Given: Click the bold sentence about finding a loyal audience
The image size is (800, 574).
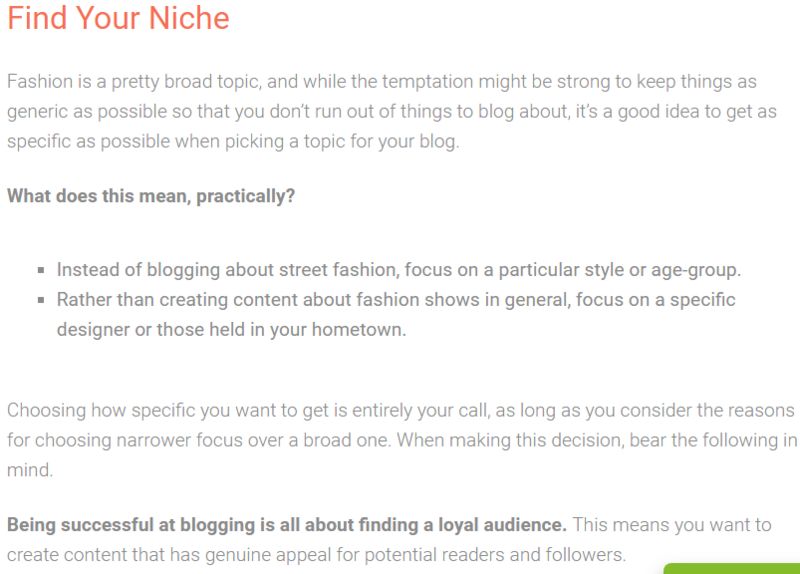Looking at the screenshot, I should (x=287, y=525).
